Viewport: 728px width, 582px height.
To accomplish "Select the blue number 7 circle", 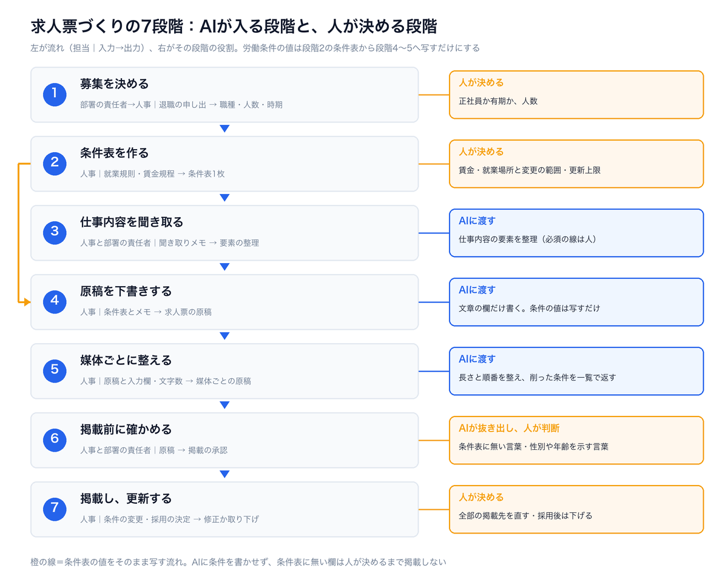I will 55,509.
